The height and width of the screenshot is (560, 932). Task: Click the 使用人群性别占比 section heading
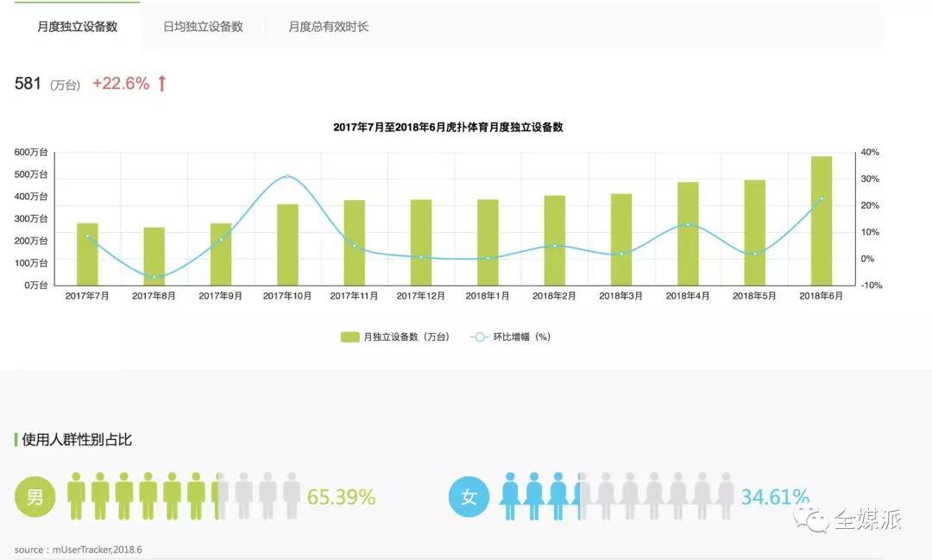(x=77, y=439)
